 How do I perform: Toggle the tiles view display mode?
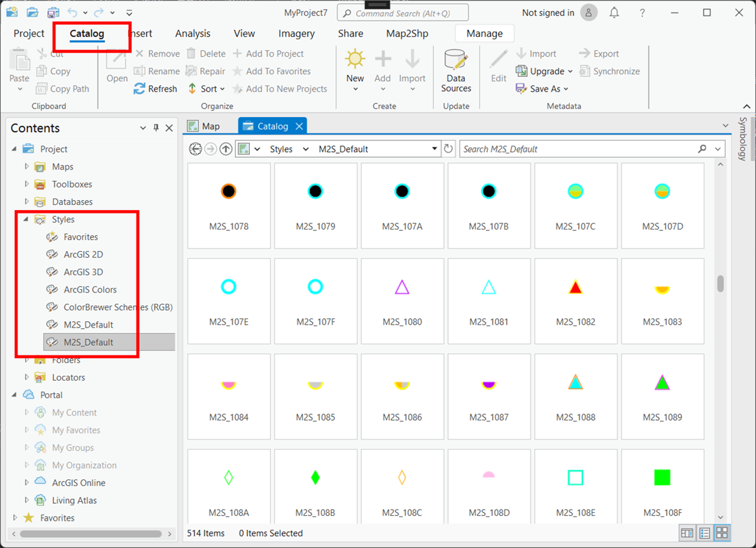[x=721, y=533]
